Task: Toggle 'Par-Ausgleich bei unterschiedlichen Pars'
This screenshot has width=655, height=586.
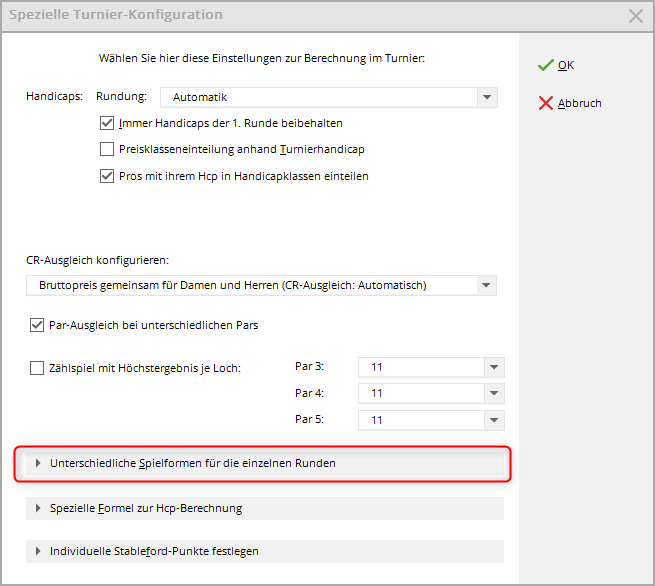Action: [38, 325]
